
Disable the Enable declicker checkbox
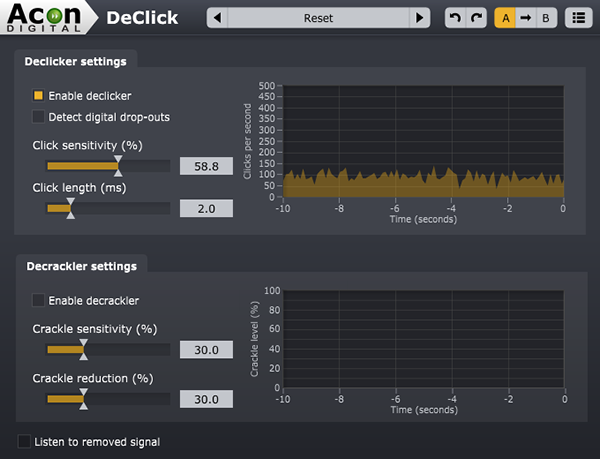[x=39, y=96]
